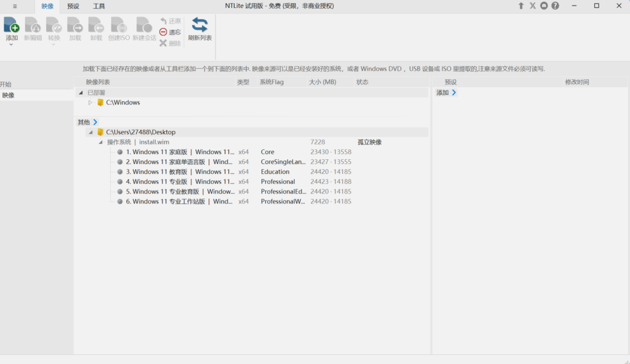The width and height of the screenshot is (630, 364).
Task: Select Windows 11 专业版 image entry
Action: pyautogui.click(x=178, y=181)
